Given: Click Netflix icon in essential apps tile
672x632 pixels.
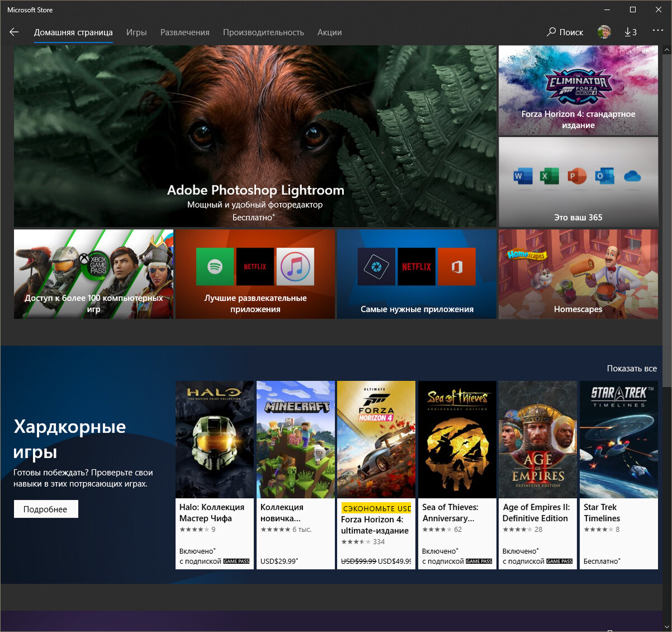Looking at the screenshot, I should tap(417, 267).
